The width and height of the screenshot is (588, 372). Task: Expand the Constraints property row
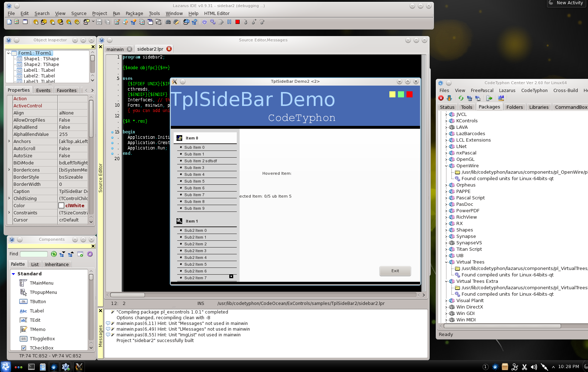(9, 213)
